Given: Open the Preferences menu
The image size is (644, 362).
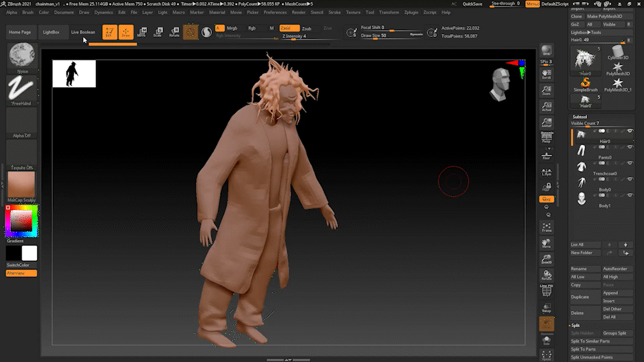Looking at the screenshot, I should tap(275, 12).
